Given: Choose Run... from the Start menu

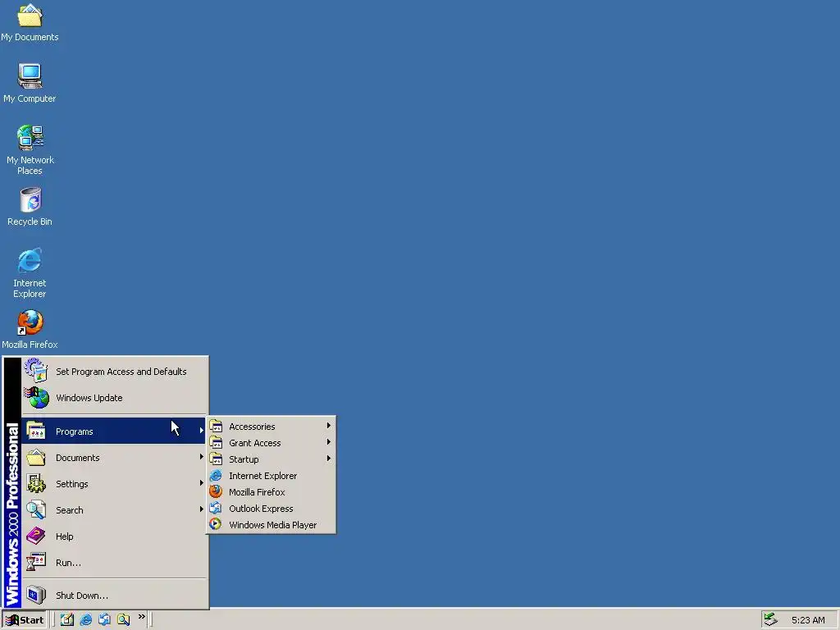Looking at the screenshot, I should (x=115, y=563).
